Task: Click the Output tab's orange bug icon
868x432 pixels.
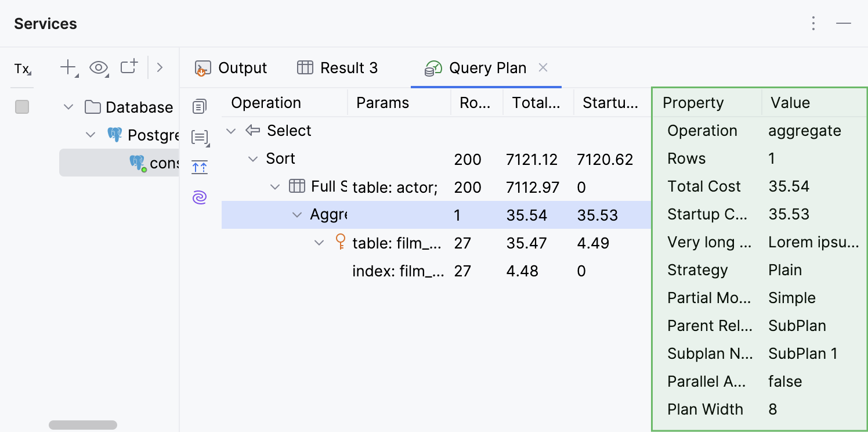Action: pyautogui.click(x=202, y=67)
